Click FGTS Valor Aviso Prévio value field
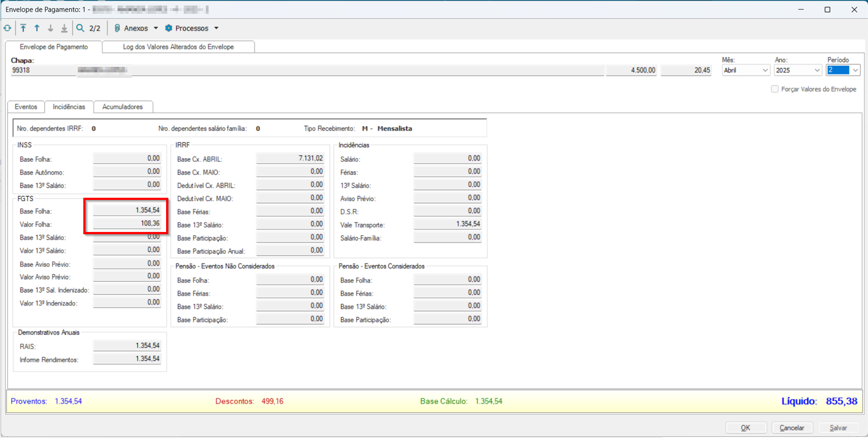This screenshot has height=438, width=868. click(x=127, y=276)
